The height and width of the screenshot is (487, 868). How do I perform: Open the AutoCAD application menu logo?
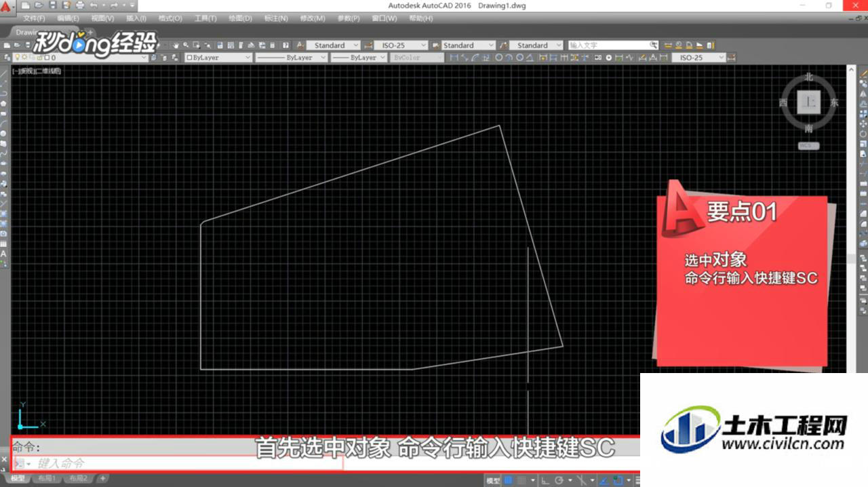6,7
